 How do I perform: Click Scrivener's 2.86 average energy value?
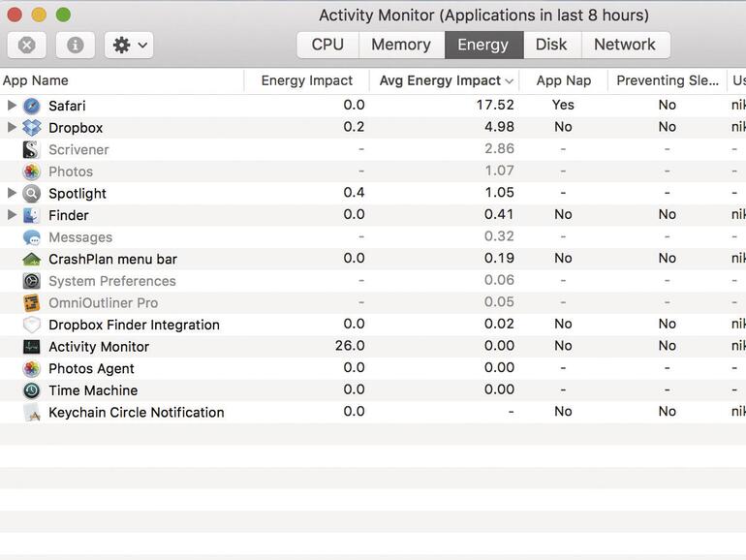coord(499,148)
